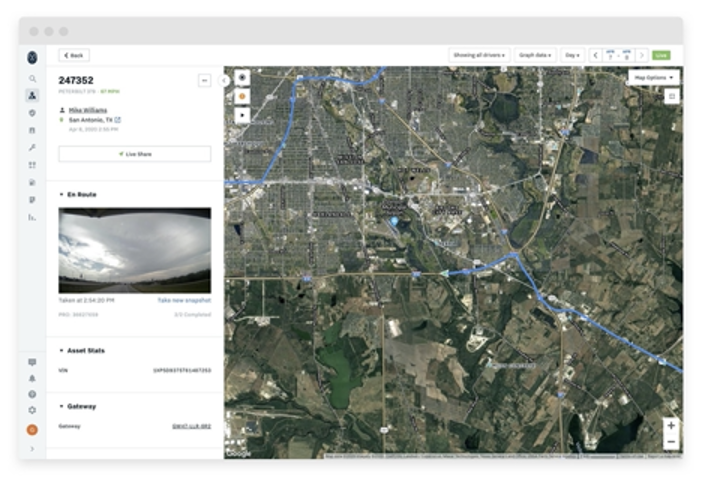Toggle the Live button on
The width and height of the screenshot is (702, 480).
[x=661, y=55]
